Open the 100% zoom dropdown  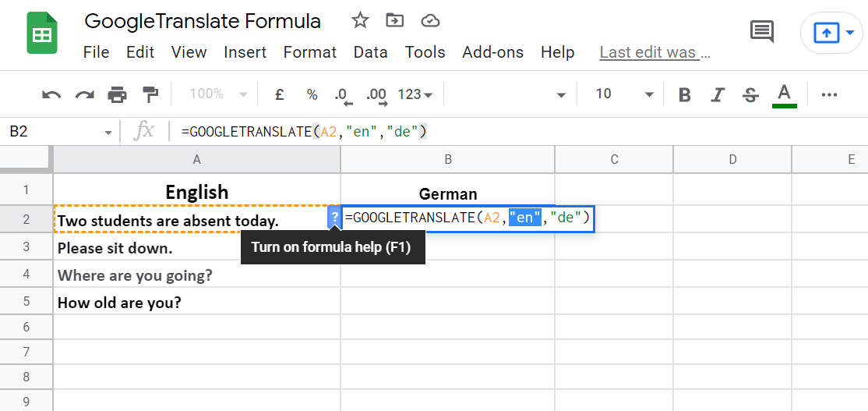coord(219,94)
